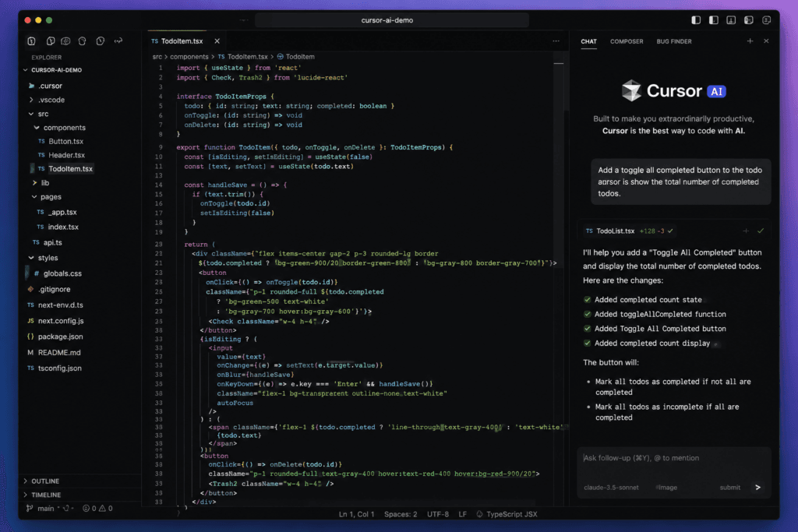Toggle the bottom panel layout icon in title bar
Image resolution: width=798 pixels, height=532 pixels.
[x=731, y=20]
